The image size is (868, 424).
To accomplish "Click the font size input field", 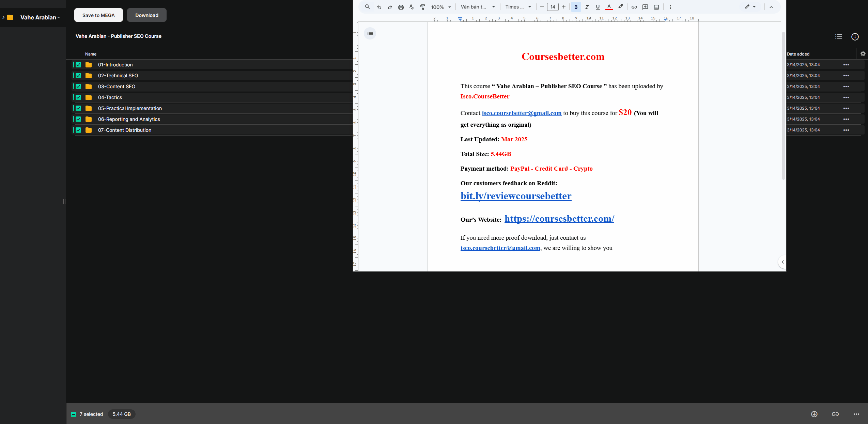I will click(553, 7).
